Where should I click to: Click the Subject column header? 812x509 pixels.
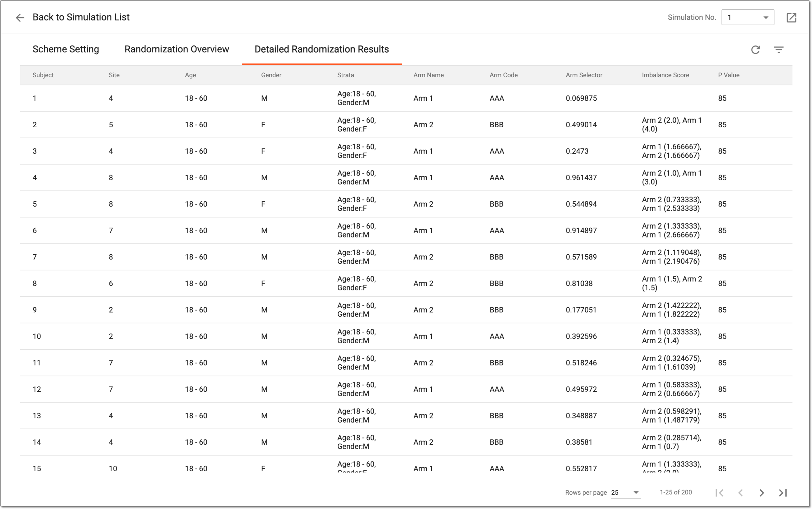coord(43,75)
